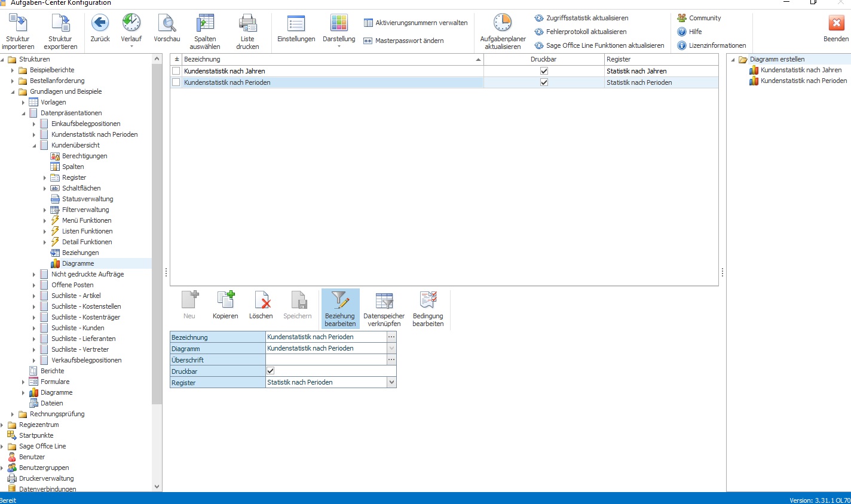Click Aufgabenplaner aktualisieren clock icon
Screen dimensions: 851x504
(x=503, y=23)
